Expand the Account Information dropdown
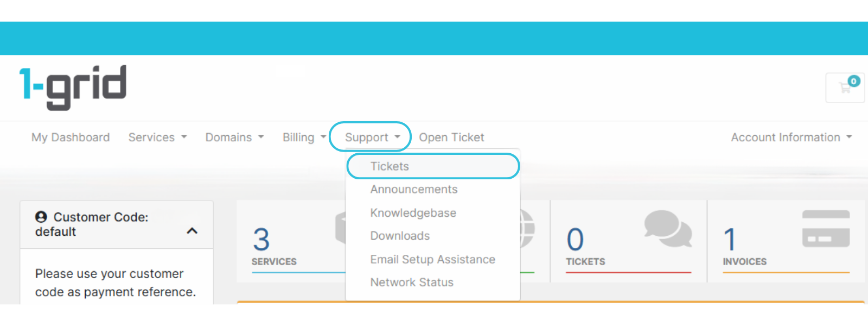The width and height of the screenshot is (868, 326). pyautogui.click(x=791, y=137)
